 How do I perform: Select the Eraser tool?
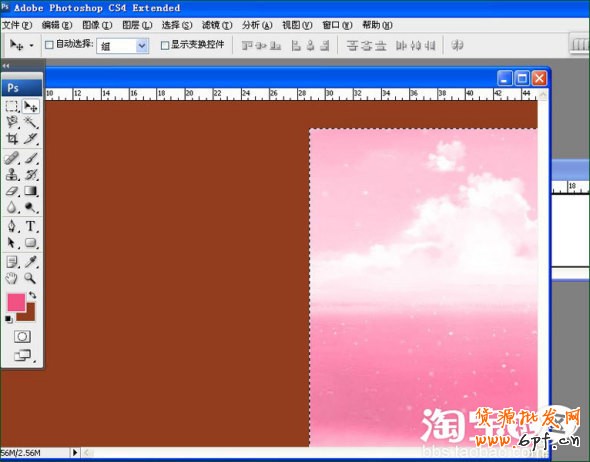[x=12, y=191]
